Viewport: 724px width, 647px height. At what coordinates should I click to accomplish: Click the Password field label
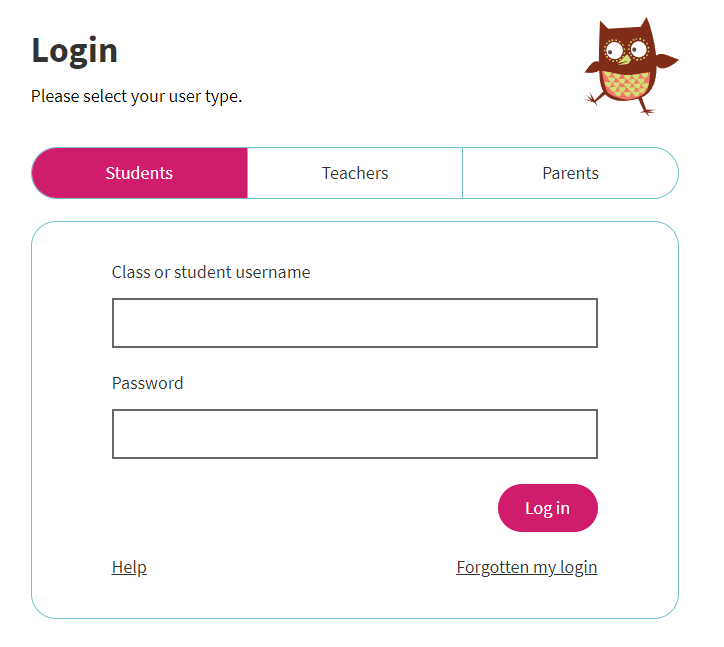(x=148, y=383)
